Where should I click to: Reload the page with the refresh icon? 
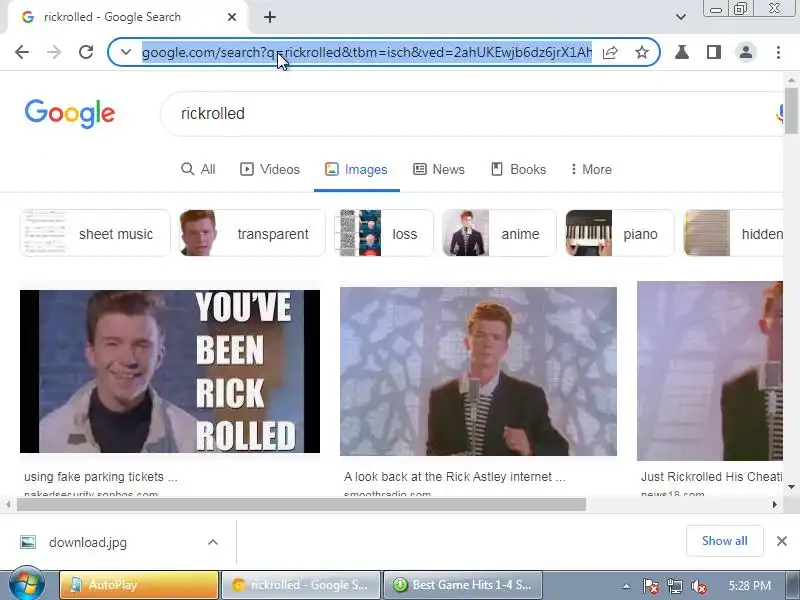click(86, 52)
